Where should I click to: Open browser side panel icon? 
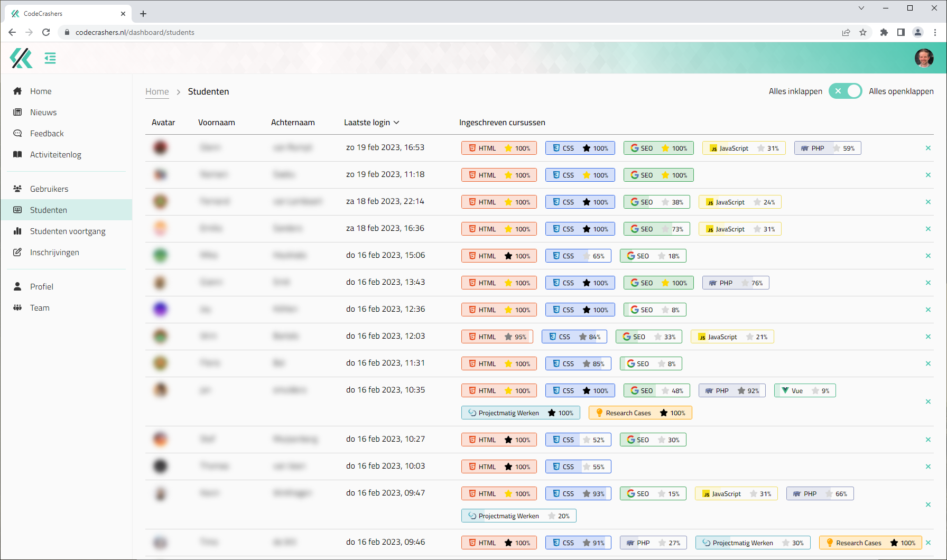click(901, 32)
